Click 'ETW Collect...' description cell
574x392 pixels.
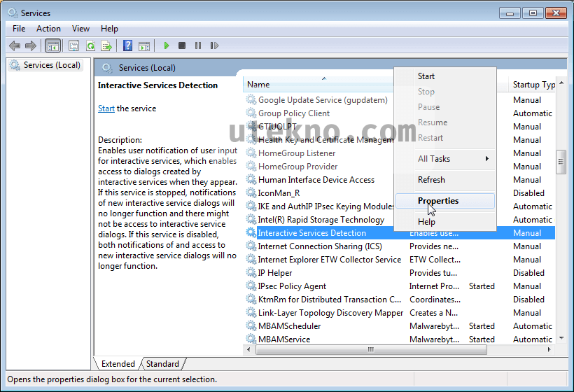point(435,260)
